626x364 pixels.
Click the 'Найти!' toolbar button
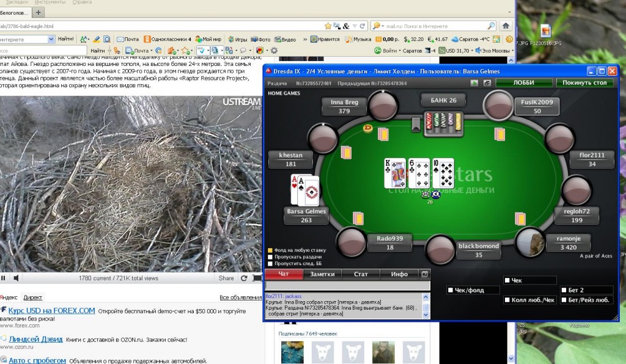tap(65, 39)
